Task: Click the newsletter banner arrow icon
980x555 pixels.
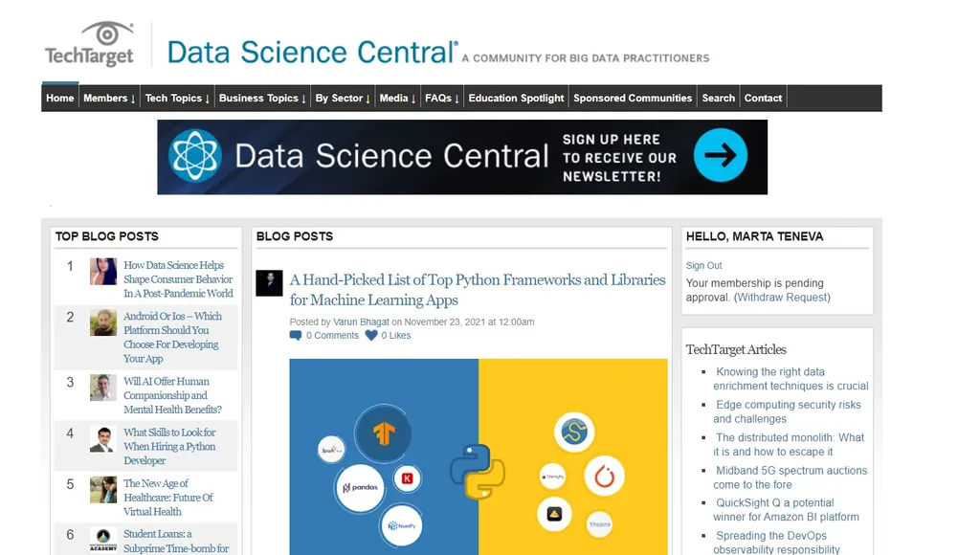Action: pos(720,156)
